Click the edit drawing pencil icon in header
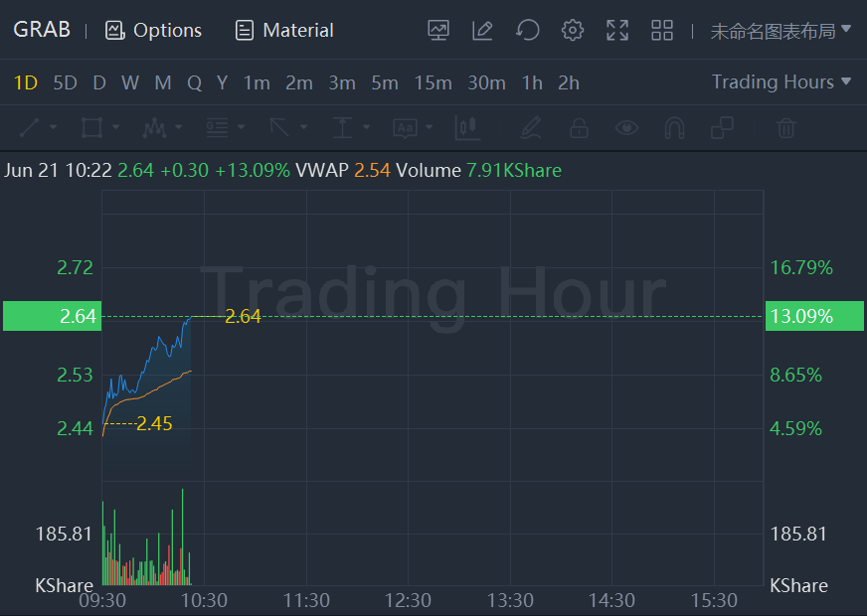Image resolution: width=867 pixels, height=616 pixels. (483, 31)
